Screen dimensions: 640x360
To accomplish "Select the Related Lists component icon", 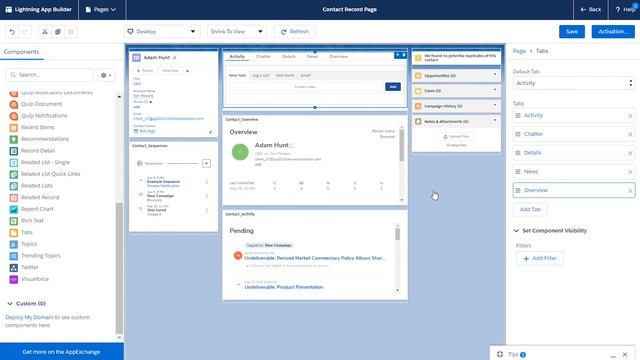I will [13, 186].
